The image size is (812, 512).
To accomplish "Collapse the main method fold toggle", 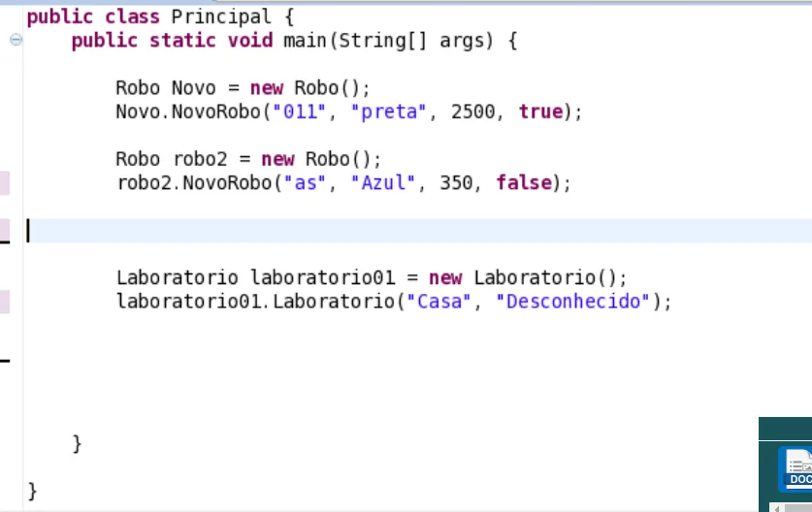I will [x=16, y=41].
